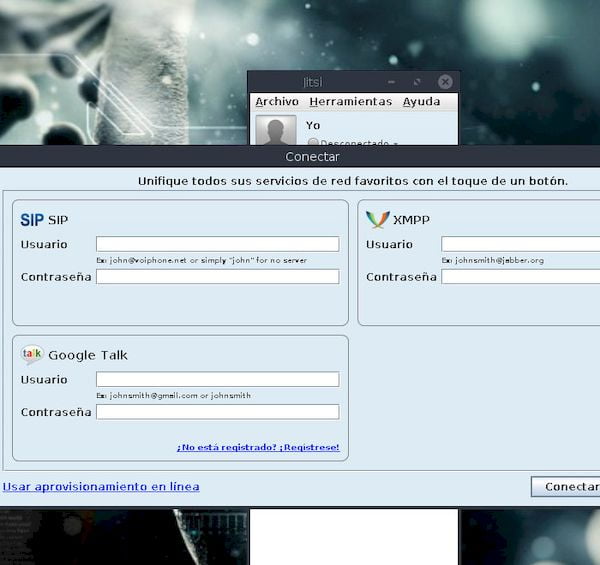Expand the Desconectado status dropdown

353,142
